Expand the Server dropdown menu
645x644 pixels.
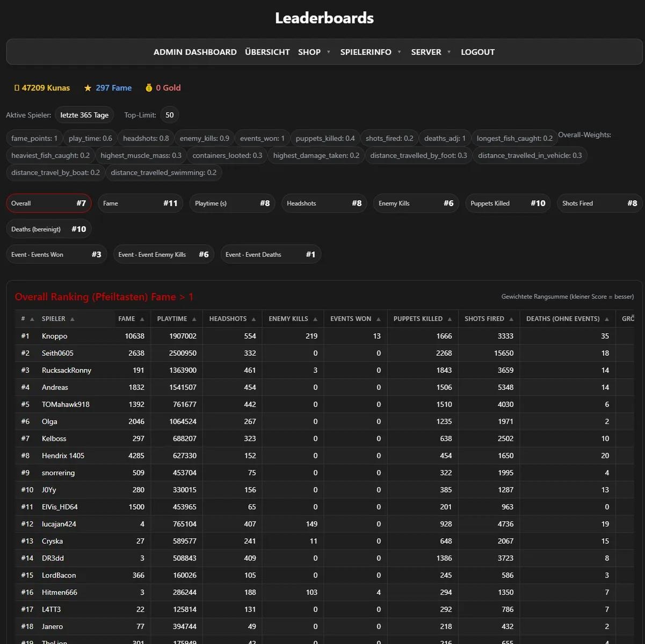(431, 52)
